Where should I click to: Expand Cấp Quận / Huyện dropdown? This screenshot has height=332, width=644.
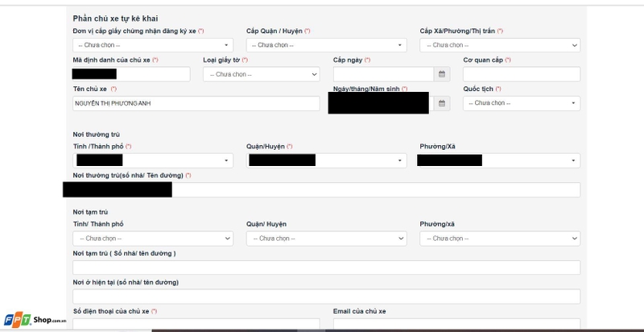tap(327, 45)
